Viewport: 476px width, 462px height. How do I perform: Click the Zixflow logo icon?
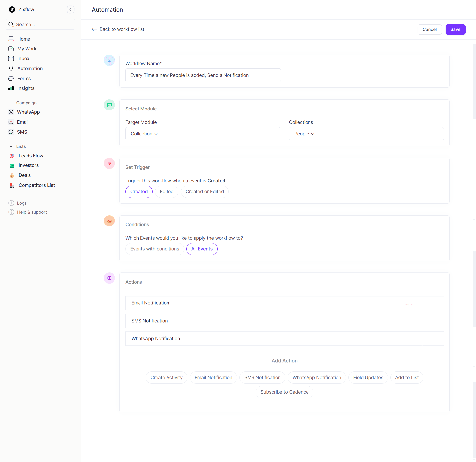(x=12, y=9)
